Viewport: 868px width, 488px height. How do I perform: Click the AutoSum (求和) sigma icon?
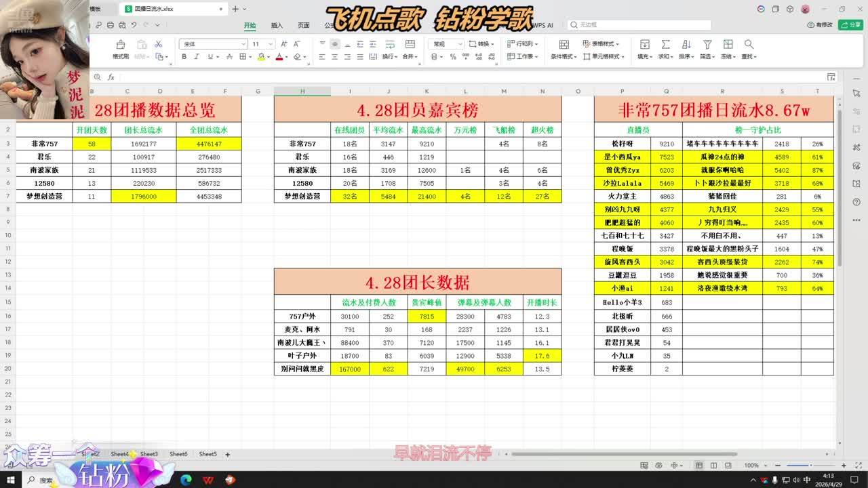(x=665, y=45)
